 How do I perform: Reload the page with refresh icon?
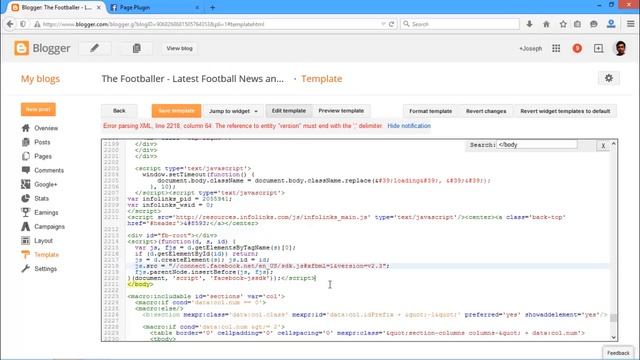tap(391, 24)
